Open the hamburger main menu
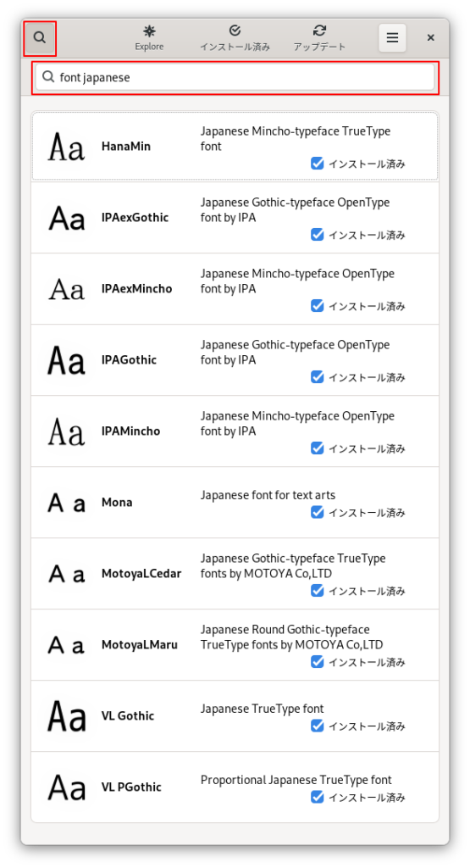 (x=392, y=37)
